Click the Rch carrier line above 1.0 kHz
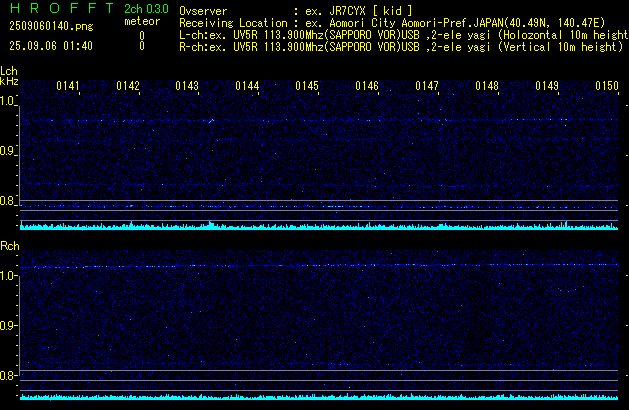Viewport: 629px width, 410px height. (x=319, y=266)
